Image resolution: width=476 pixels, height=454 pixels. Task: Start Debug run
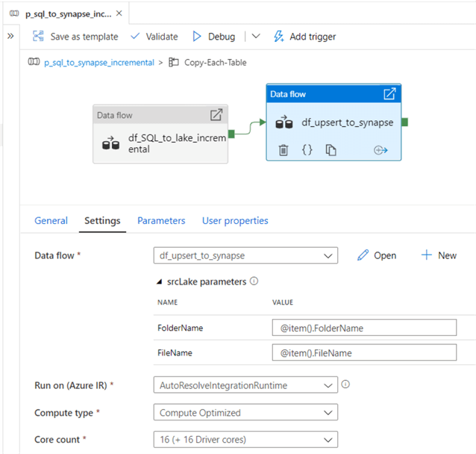tap(214, 37)
